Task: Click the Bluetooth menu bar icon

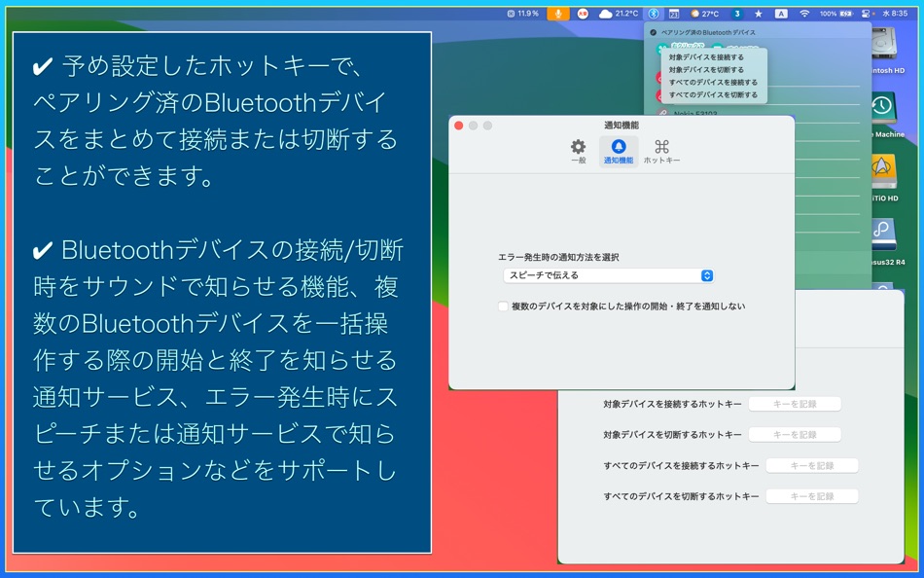Action: point(653,14)
